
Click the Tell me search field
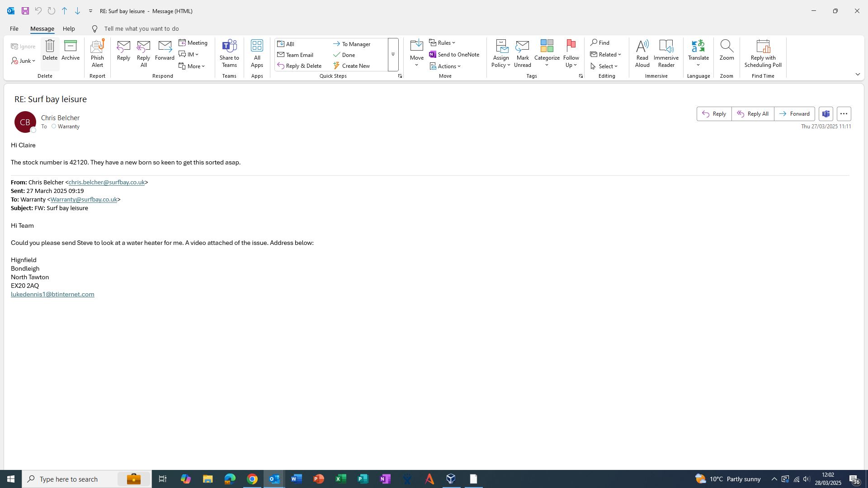pyautogui.click(x=142, y=28)
